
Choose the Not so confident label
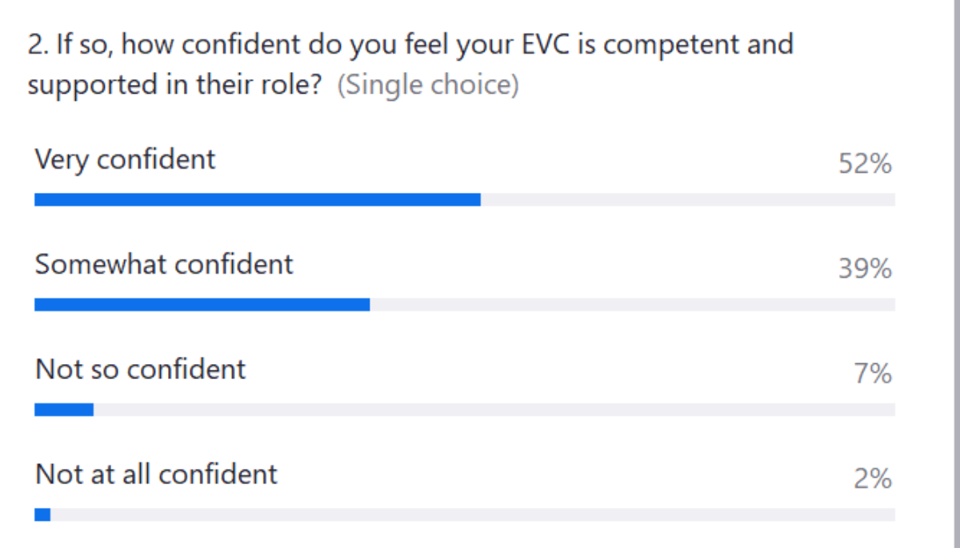coord(140,369)
